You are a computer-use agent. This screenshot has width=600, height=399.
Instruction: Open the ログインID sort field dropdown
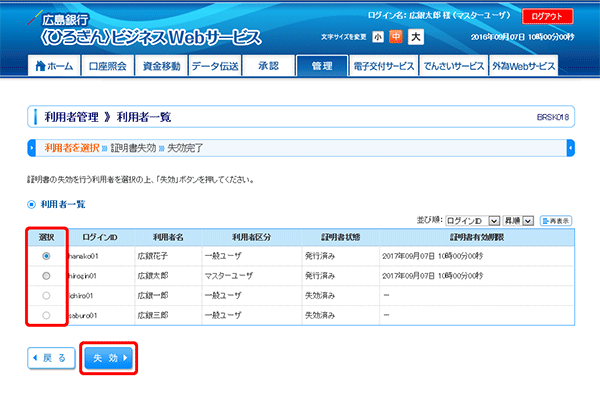point(473,221)
